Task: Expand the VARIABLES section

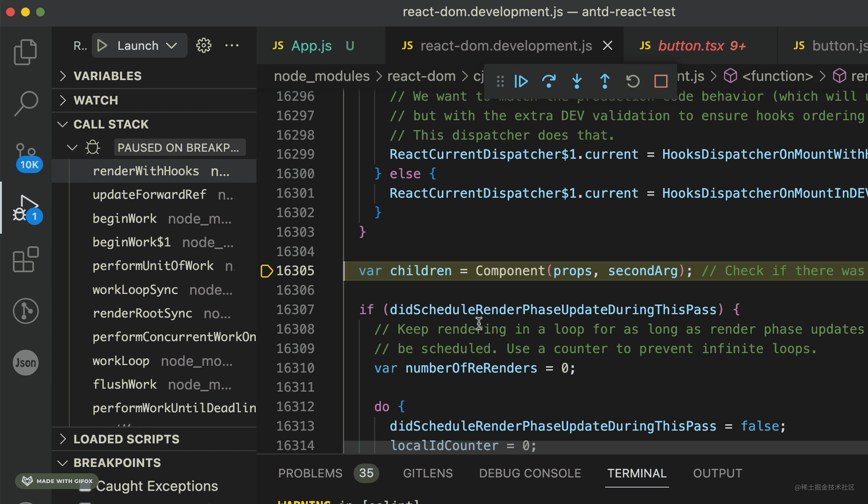Action: pos(107,76)
